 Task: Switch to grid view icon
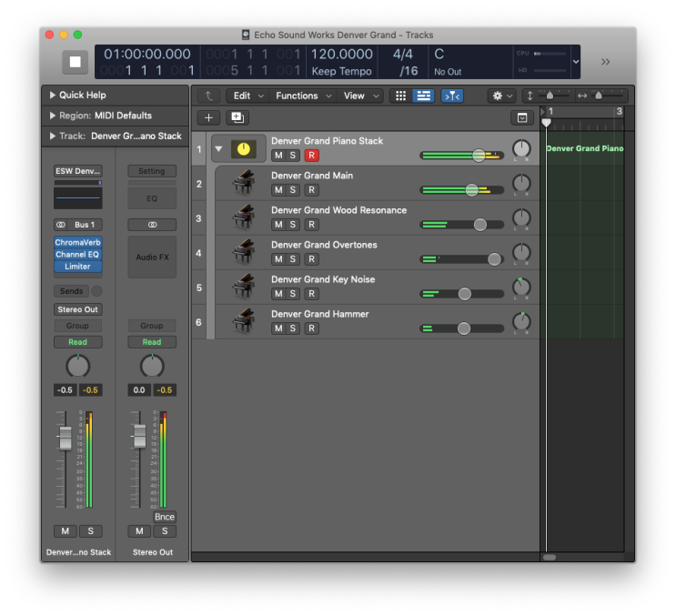400,96
